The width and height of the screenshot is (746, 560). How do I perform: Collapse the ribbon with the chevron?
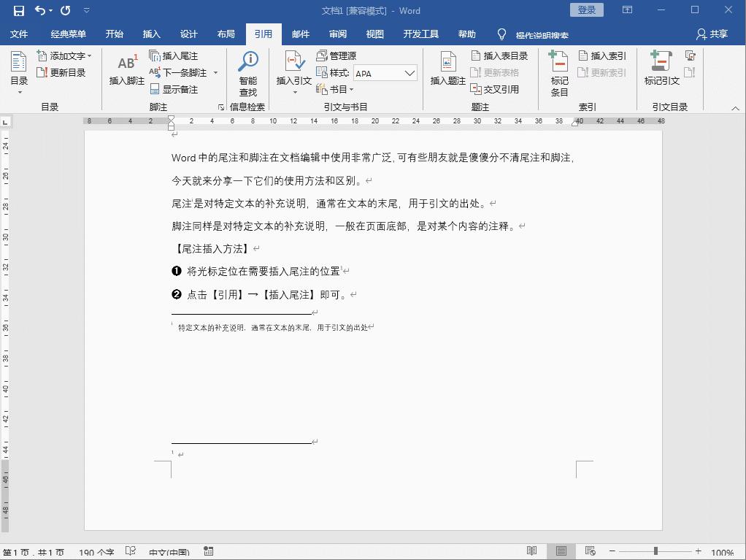pos(736,109)
